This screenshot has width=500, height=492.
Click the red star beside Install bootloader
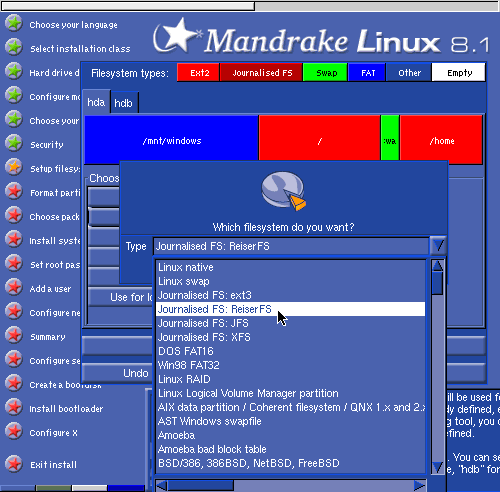pos(14,407)
